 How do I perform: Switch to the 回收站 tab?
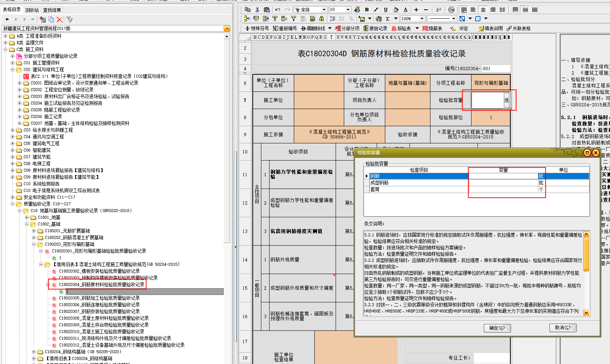click(32, 10)
